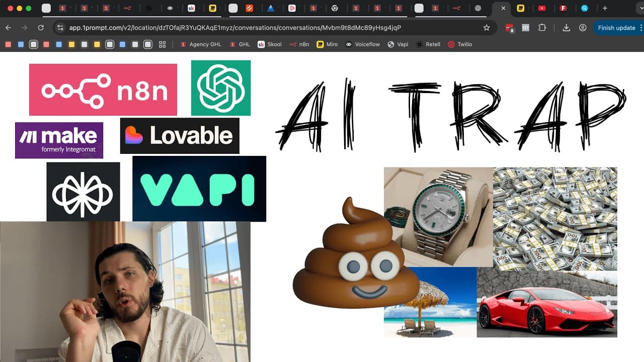Click the URL in the address bar

(235, 28)
